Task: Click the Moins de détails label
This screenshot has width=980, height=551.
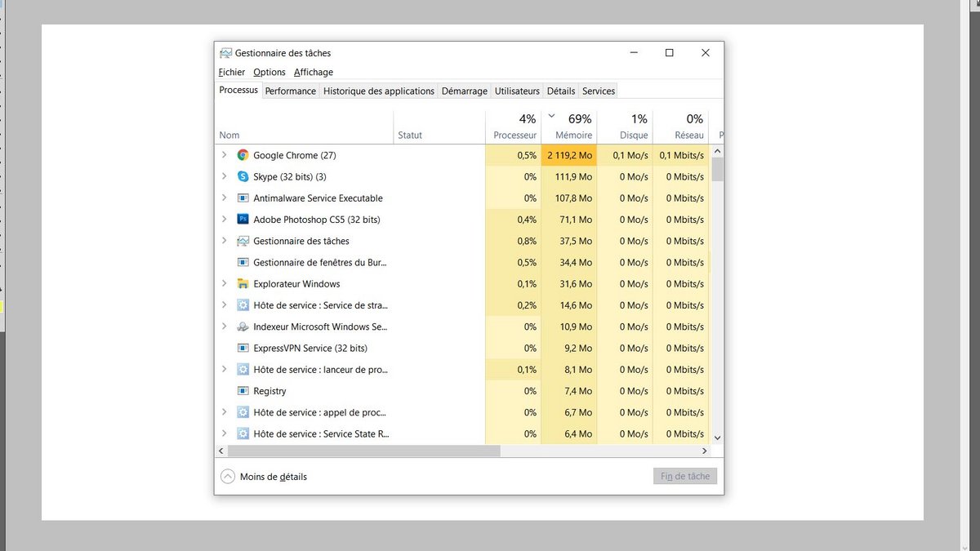Action: coord(274,477)
